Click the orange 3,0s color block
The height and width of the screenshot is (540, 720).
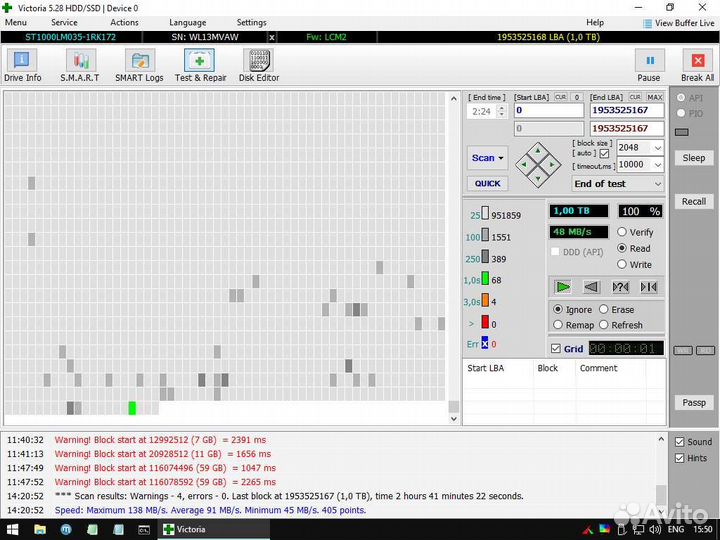(x=485, y=300)
